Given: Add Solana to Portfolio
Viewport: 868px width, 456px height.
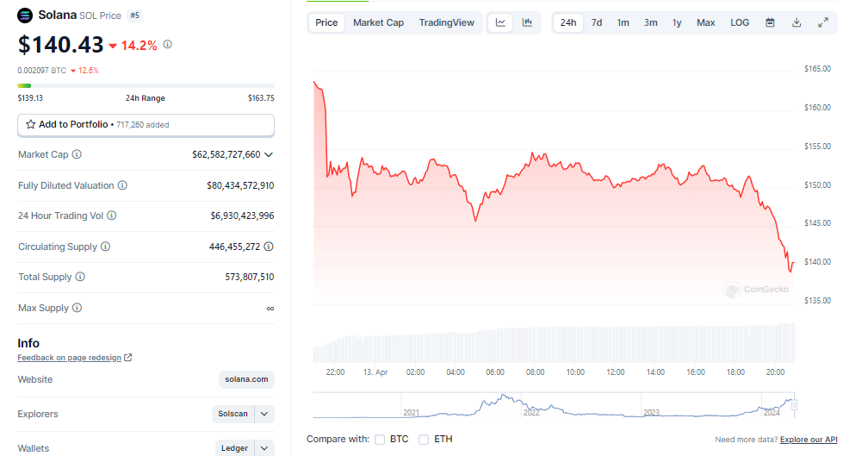Looking at the screenshot, I should 67,125.
